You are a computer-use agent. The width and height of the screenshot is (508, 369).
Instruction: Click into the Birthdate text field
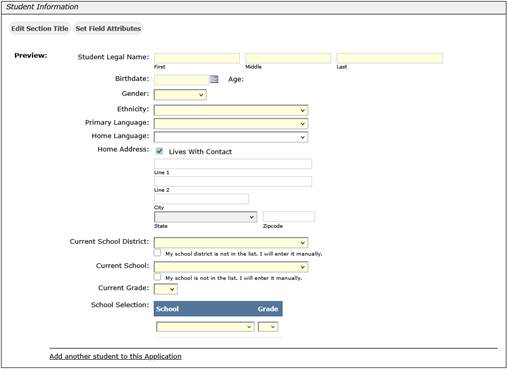[181, 80]
